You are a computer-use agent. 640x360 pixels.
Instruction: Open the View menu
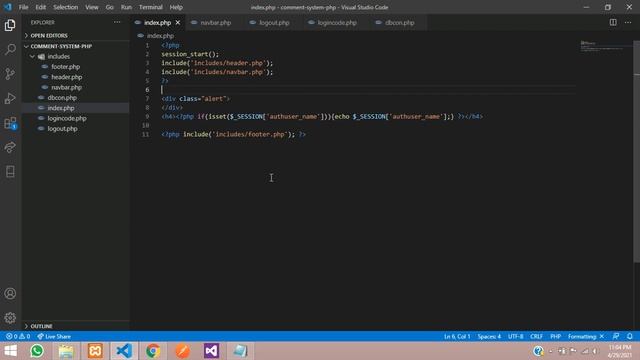coord(91,7)
